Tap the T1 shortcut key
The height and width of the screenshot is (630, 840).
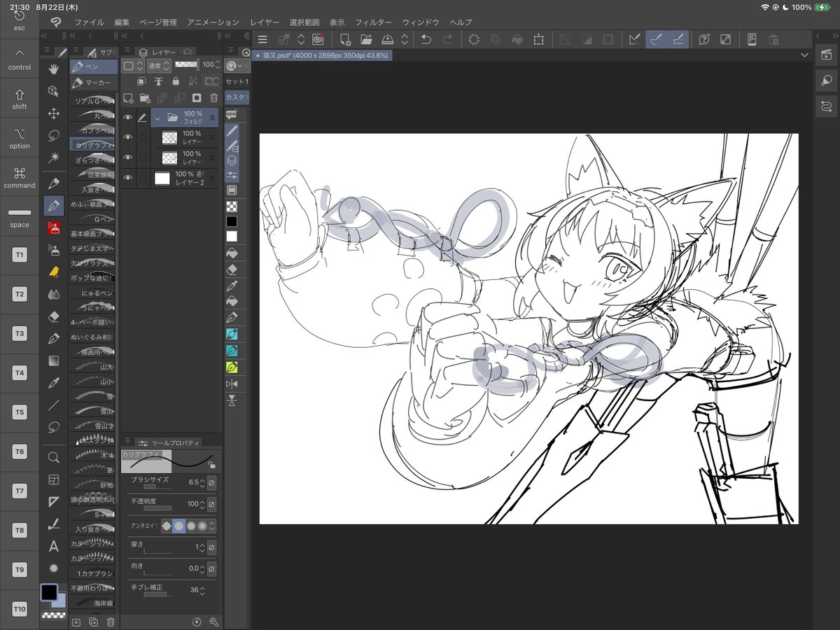pos(20,255)
